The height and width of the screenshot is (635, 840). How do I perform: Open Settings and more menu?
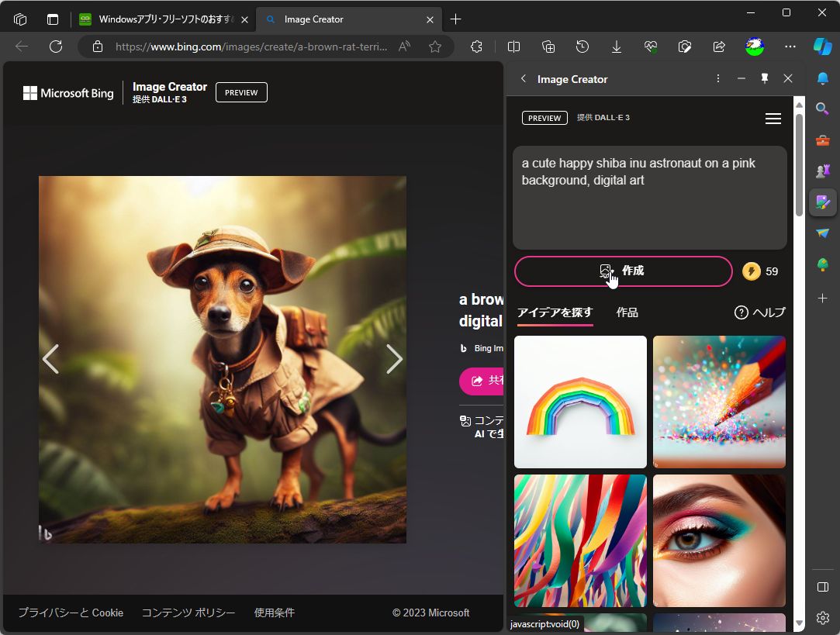coord(790,47)
